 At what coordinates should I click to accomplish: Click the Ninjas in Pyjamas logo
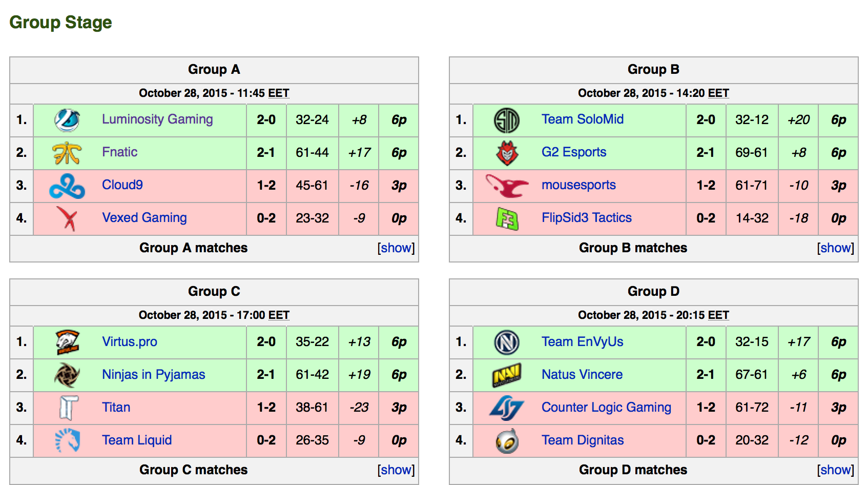coord(67,375)
